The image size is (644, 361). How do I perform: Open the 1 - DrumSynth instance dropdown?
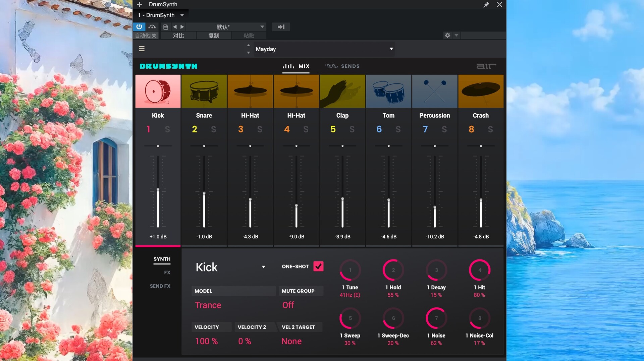click(182, 15)
